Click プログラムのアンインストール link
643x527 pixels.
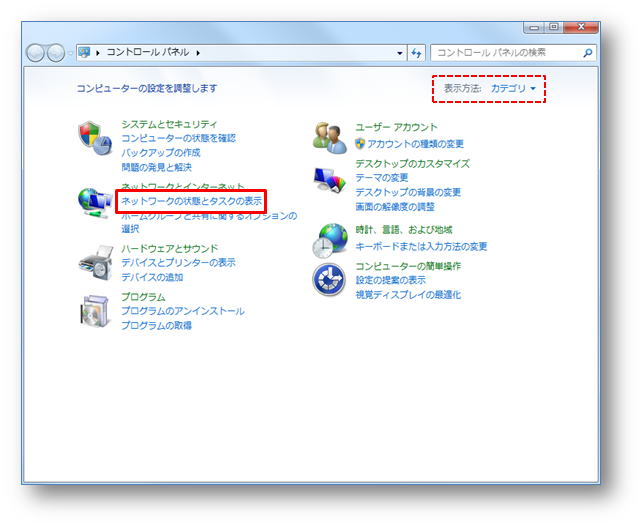pos(182,311)
